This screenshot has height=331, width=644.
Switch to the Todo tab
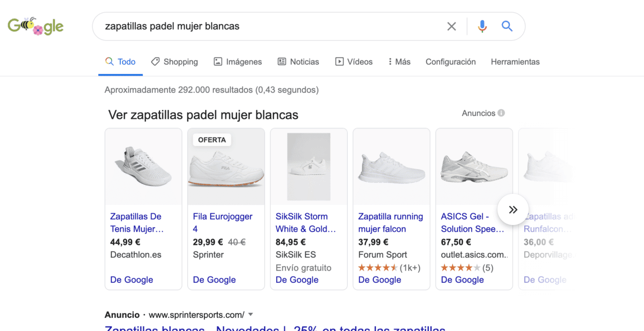point(125,61)
